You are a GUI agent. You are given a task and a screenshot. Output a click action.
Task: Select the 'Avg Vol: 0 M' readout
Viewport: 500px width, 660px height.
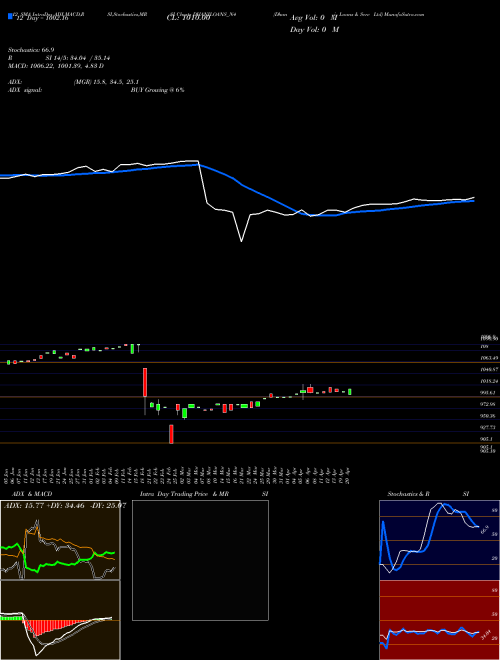pyautogui.click(x=314, y=19)
